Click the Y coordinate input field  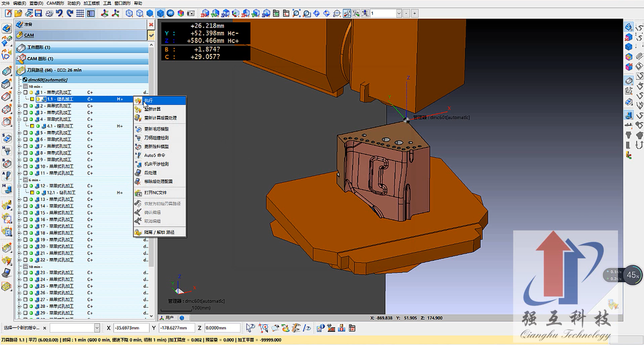point(177,328)
